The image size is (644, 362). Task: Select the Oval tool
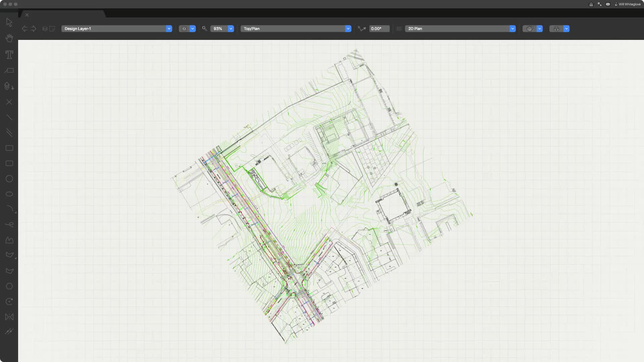coord(9,194)
